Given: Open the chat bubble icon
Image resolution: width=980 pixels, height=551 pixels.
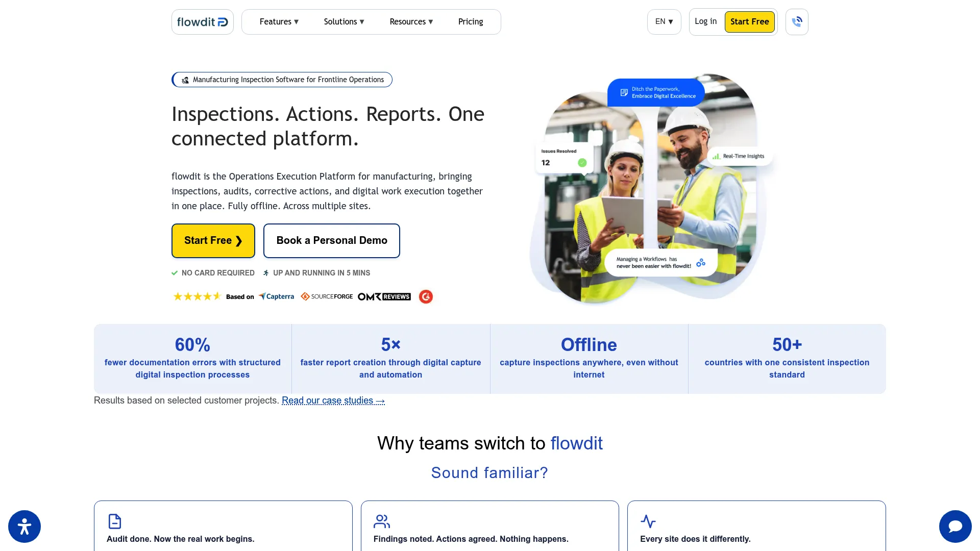Looking at the screenshot, I should (x=955, y=527).
